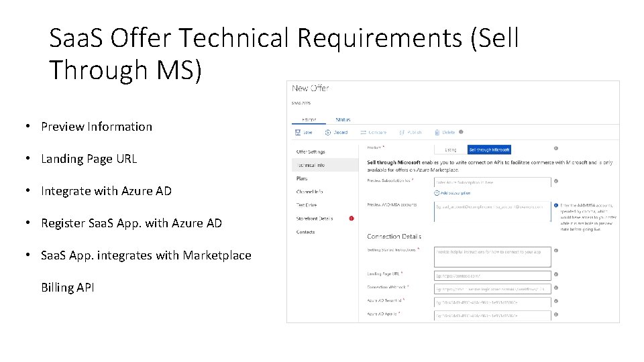Click the Publish toolbar button
644x362 pixels.
[411, 132]
